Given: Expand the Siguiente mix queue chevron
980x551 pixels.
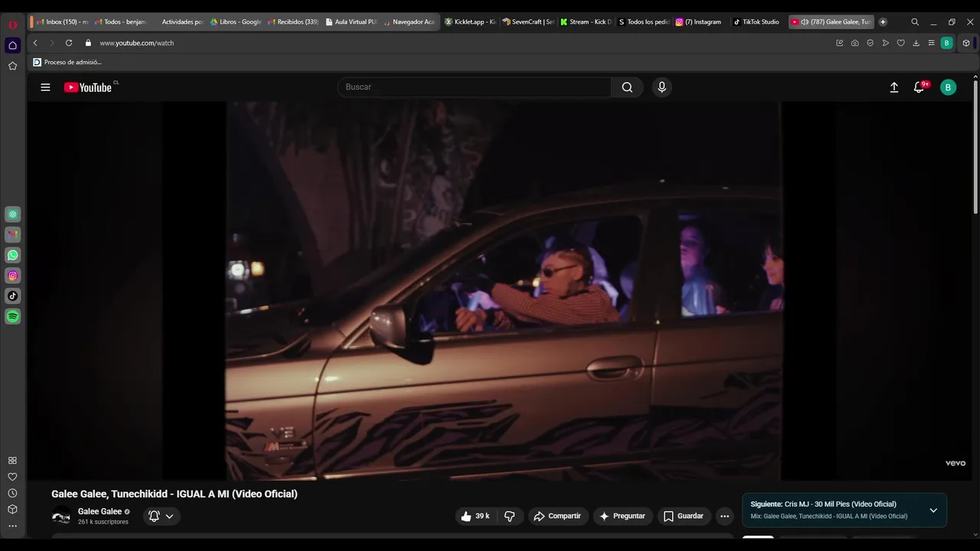Looking at the screenshot, I should click(933, 510).
